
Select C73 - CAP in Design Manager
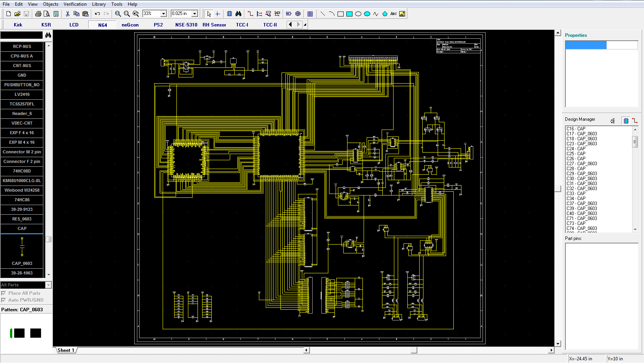576,223
